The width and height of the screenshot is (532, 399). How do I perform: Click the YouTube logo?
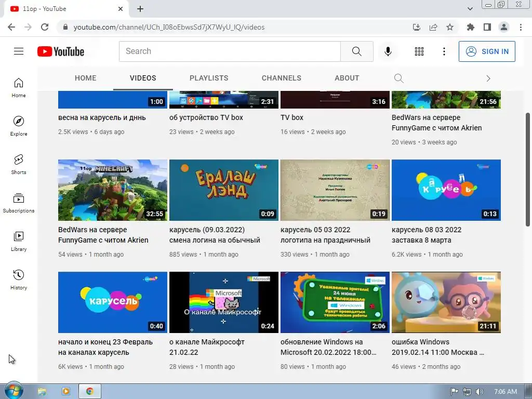[61, 51]
